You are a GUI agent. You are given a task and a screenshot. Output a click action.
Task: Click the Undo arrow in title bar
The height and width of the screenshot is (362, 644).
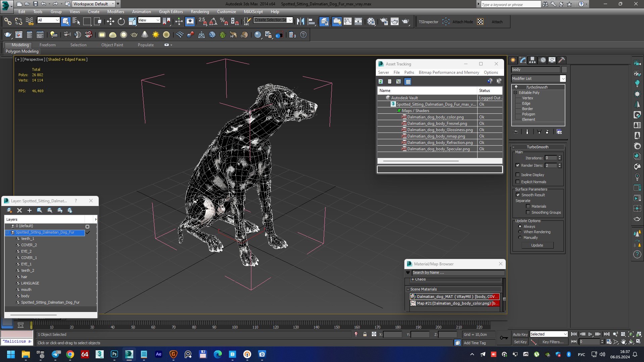pyautogui.click(x=44, y=4)
